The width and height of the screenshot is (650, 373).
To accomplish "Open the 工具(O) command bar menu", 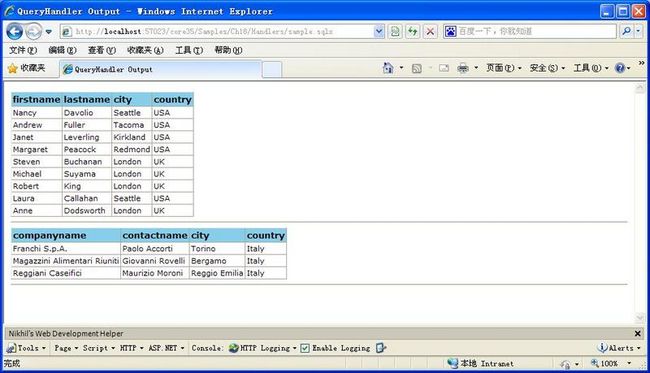I will click(591, 68).
